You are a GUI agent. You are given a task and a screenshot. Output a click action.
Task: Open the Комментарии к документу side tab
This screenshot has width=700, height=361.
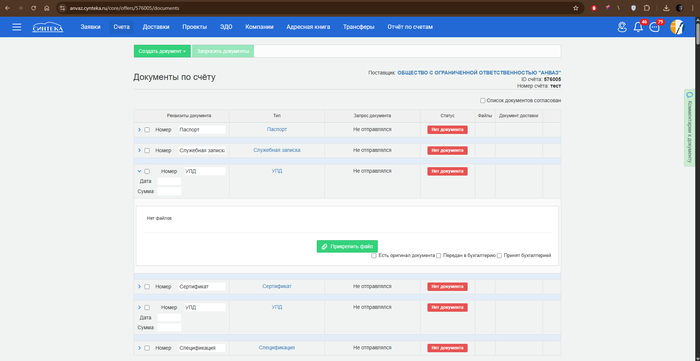tap(689, 128)
